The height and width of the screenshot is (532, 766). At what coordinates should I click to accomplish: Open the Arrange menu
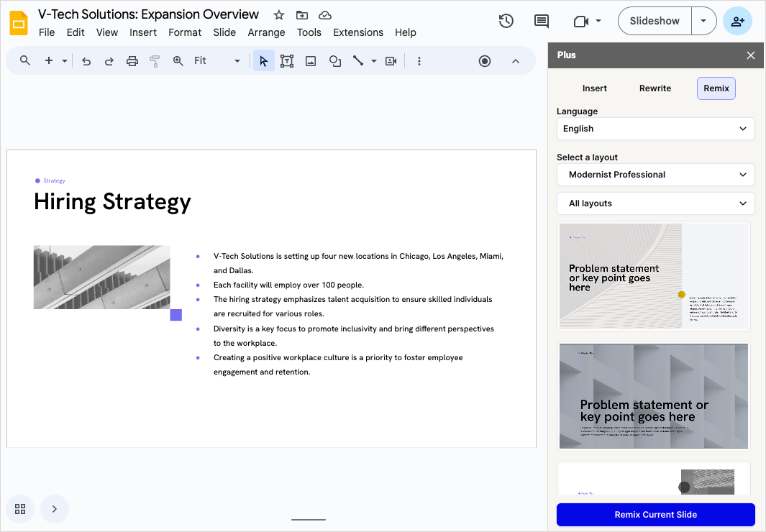[x=266, y=32]
